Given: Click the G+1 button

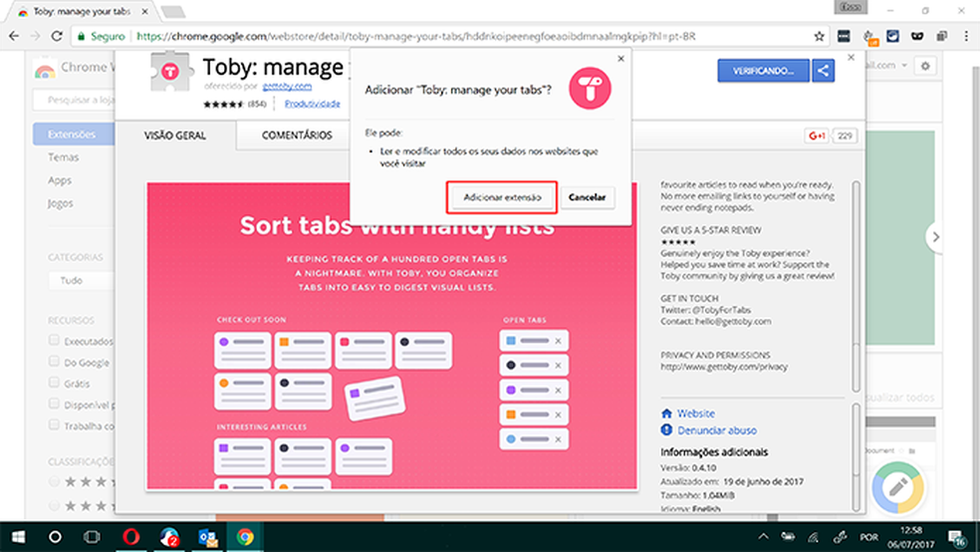Looking at the screenshot, I should click(817, 136).
